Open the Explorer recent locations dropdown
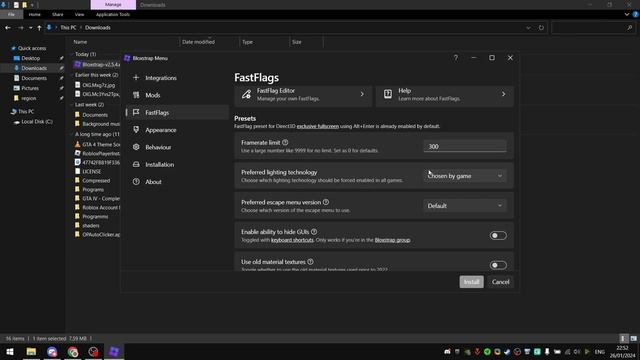 pos(30,28)
